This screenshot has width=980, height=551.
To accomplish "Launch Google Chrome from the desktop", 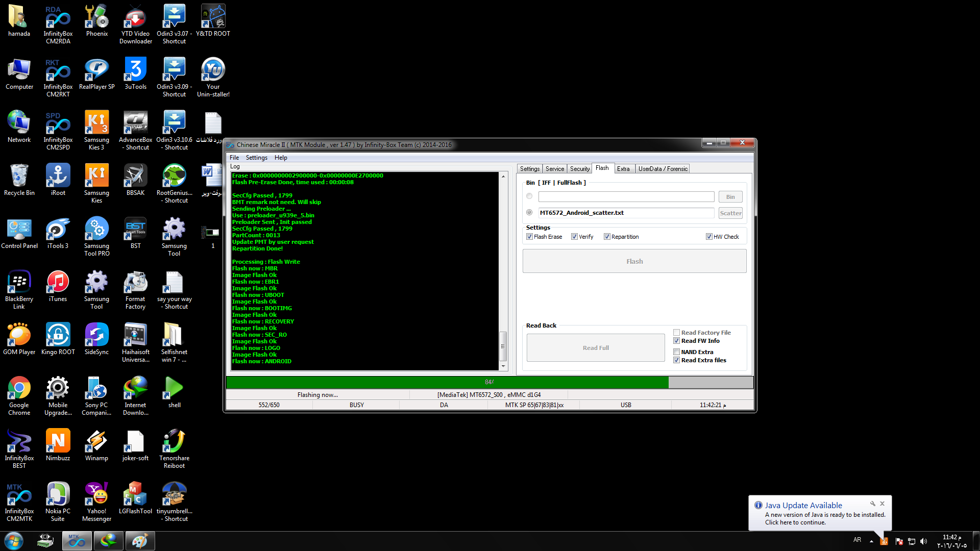I will click(x=19, y=395).
